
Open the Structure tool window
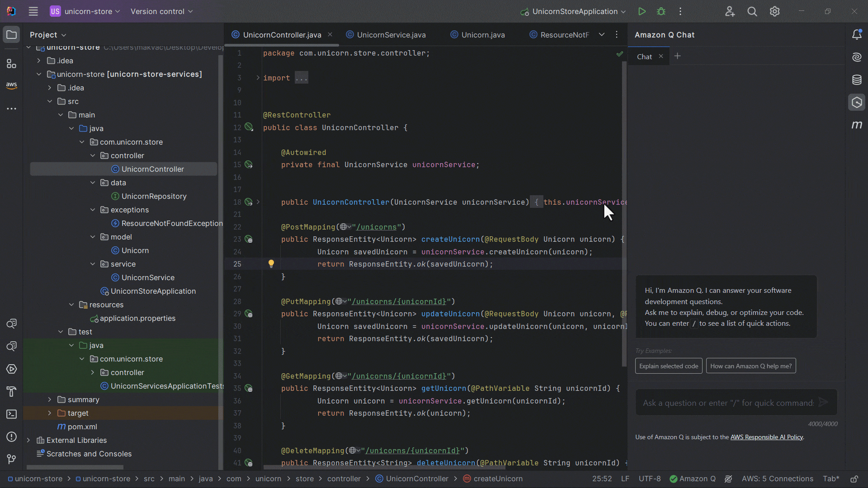11,63
